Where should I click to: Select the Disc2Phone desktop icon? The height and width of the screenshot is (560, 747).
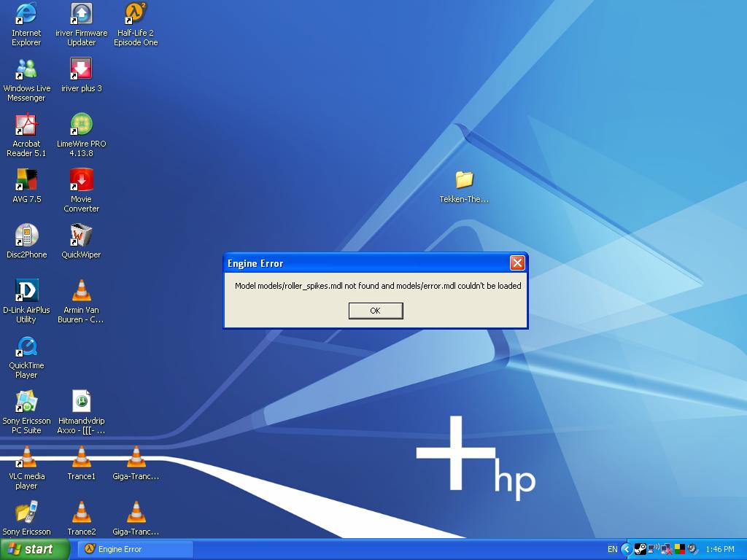26,241
